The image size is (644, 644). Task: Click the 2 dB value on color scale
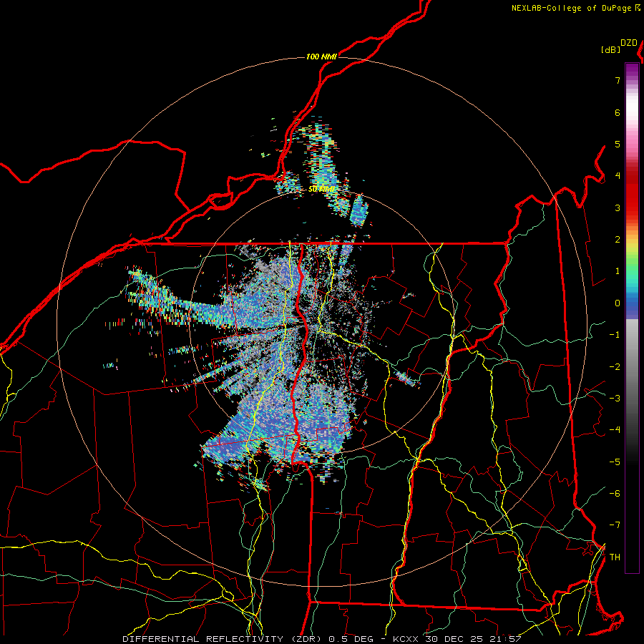[x=618, y=240]
